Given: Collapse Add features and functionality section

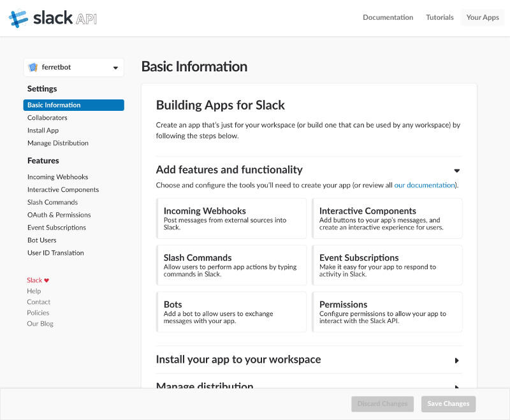Looking at the screenshot, I should (456, 170).
